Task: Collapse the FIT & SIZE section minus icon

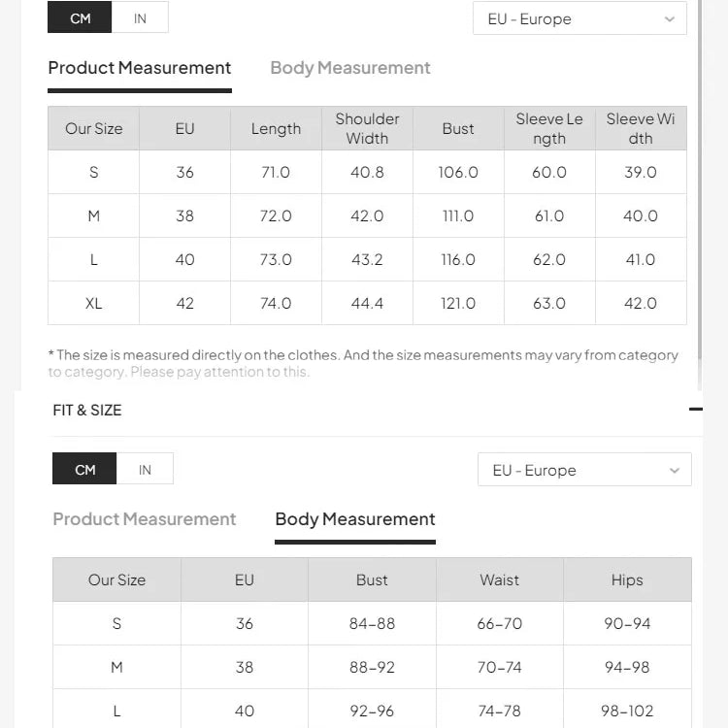Action: point(695,410)
